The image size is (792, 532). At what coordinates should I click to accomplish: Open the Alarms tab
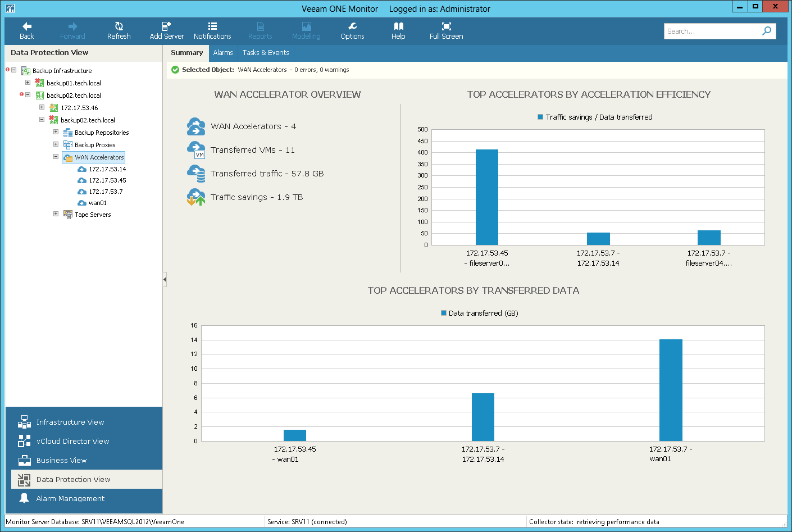tap(223, 53)
